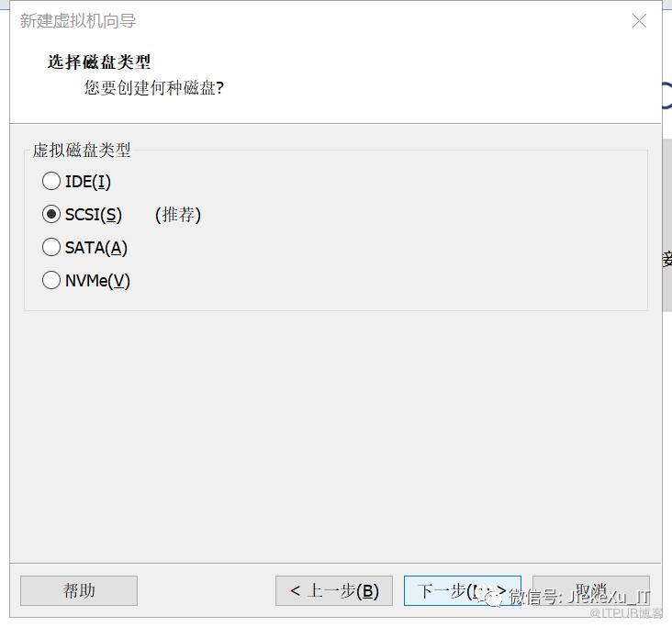Click the SATA(A) option label text

[96, 247]
